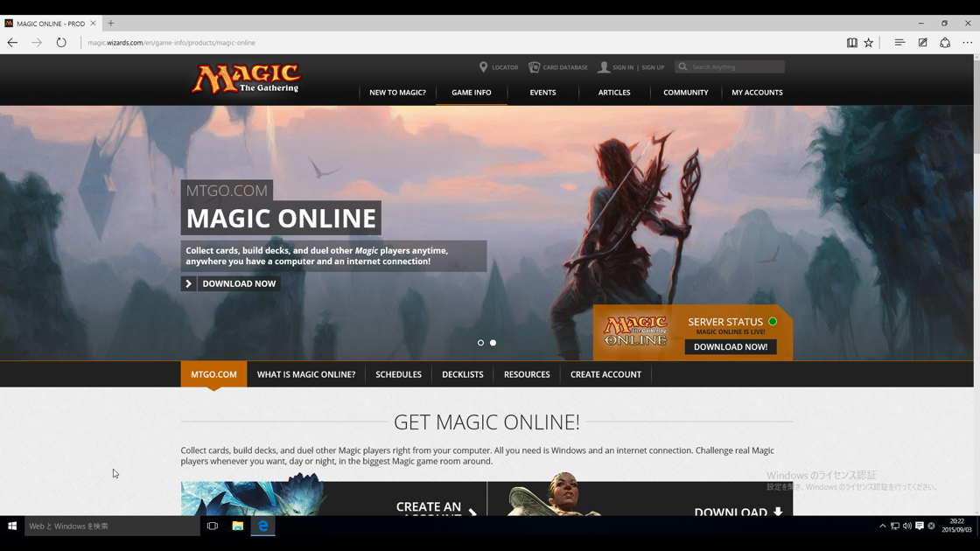Viewport: 980px width, 551px height.
Task: Open the Create Account tab
Action: coord(605,374)
